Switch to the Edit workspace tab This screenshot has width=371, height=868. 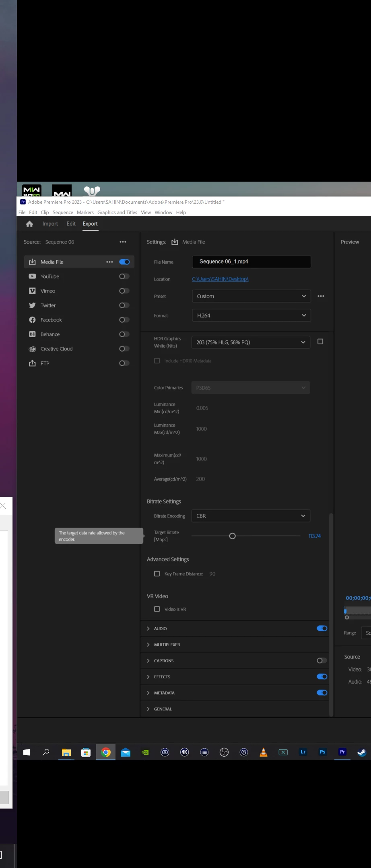71,224
